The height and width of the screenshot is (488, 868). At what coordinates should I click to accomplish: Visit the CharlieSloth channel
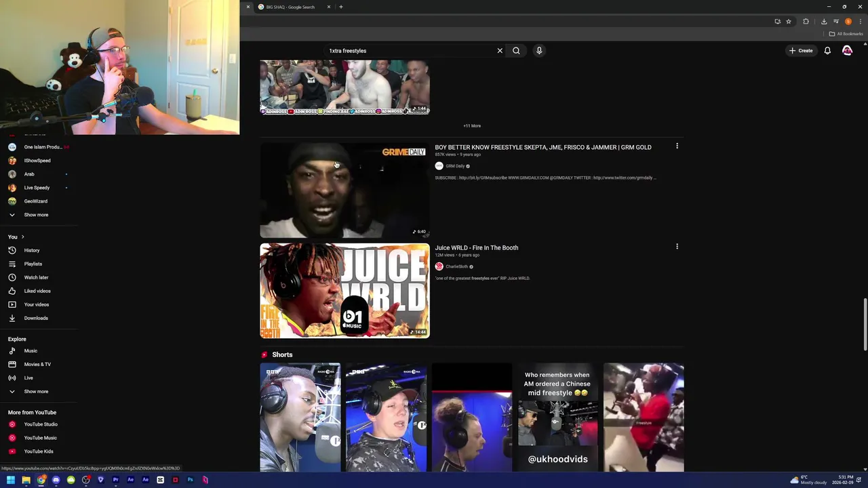(x=457, y=266)
